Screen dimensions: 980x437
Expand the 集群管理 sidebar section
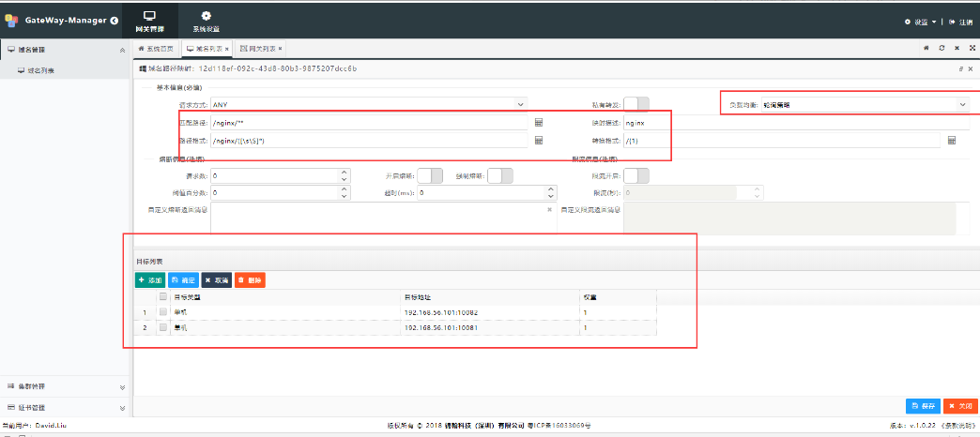122,387
